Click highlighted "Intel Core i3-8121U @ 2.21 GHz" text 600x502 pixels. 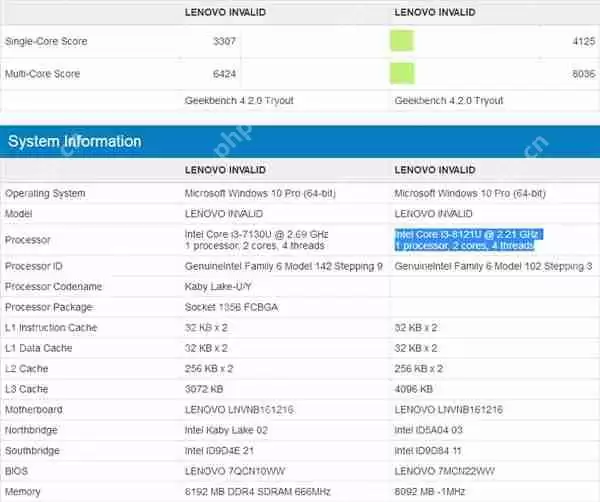click(x=468, y=234)
